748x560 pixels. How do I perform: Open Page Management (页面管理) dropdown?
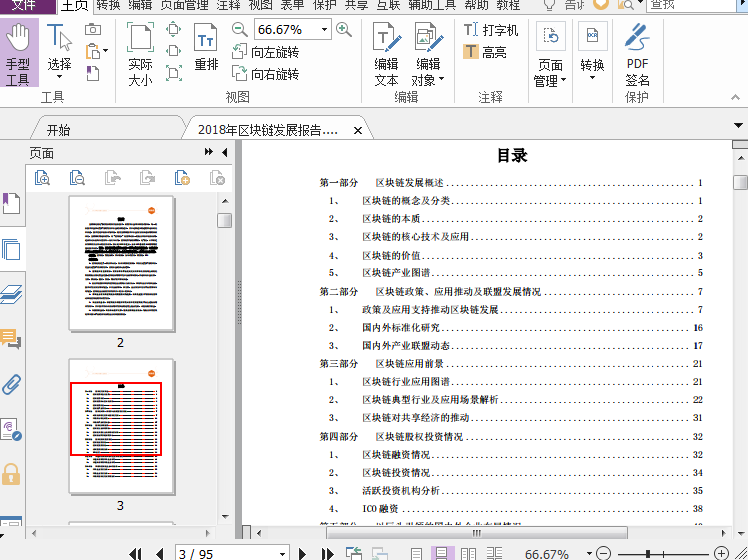pyautogui.click(x=550, y=55)
